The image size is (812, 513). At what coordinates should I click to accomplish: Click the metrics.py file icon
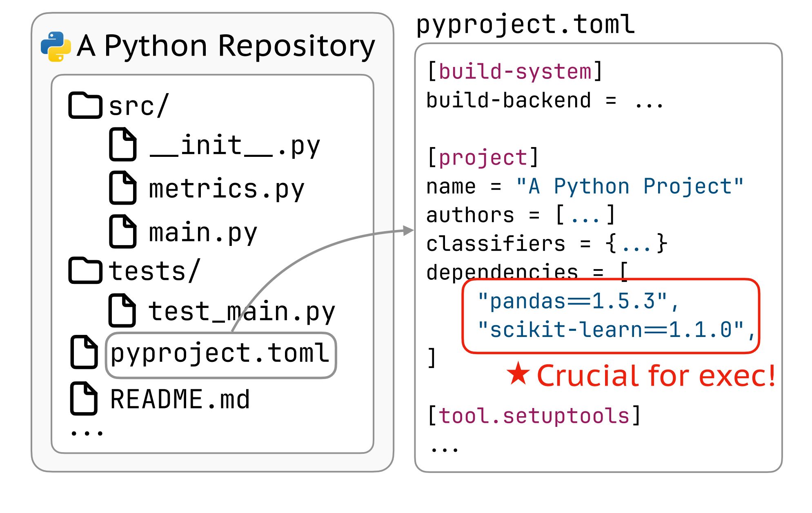(122, 188)
